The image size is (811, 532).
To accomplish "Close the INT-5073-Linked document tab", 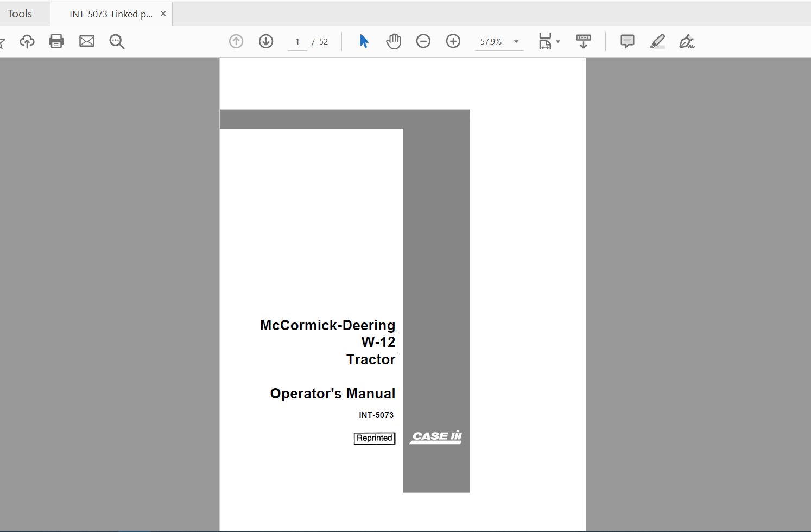I will pos(163,14).
